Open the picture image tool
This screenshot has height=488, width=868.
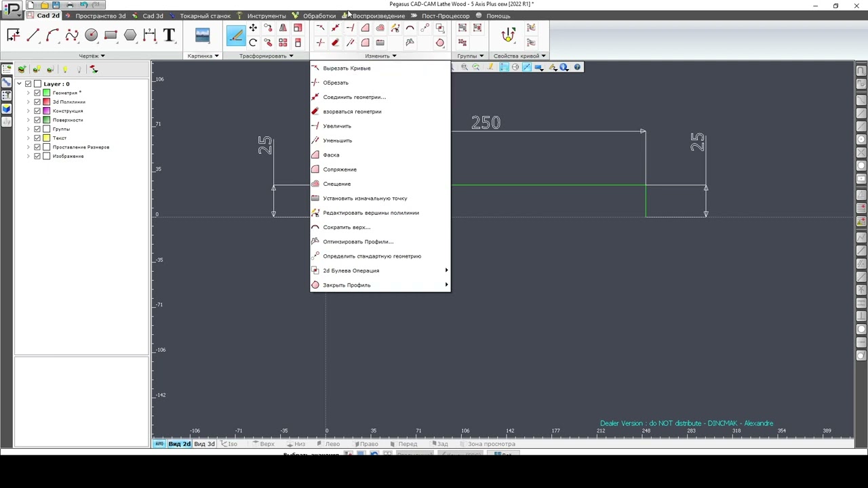point(202,35)
